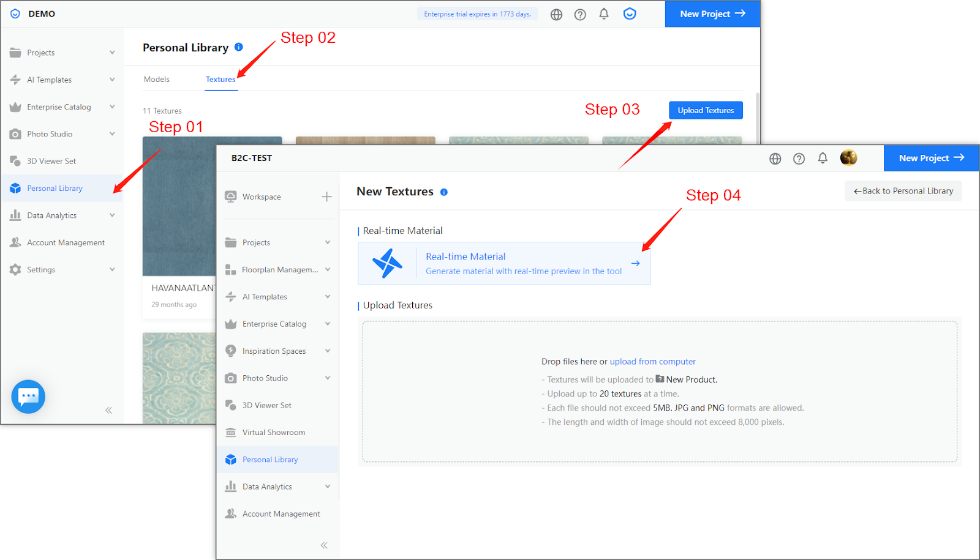
Task: Expand Projects chevron in B2C-TEST sidebar
Action: [x=328, y=242]
